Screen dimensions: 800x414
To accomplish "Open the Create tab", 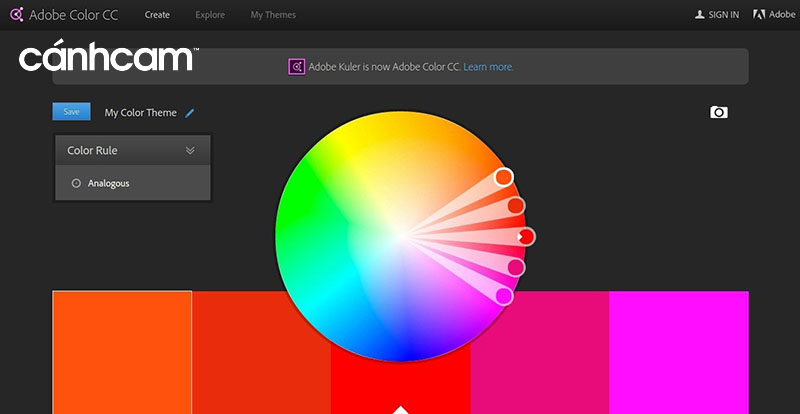I will 157,15.
